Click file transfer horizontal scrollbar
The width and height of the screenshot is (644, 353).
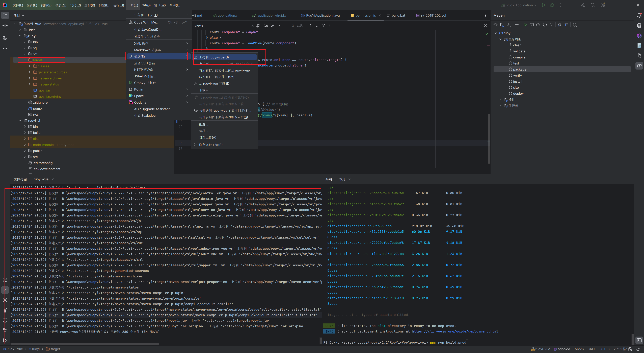[x=85, y=344]
